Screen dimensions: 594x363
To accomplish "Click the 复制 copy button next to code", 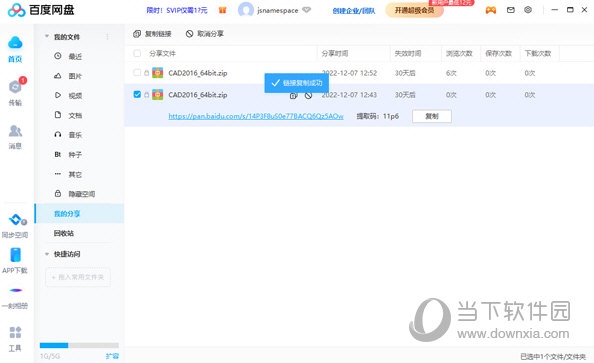I will (431, 116).
